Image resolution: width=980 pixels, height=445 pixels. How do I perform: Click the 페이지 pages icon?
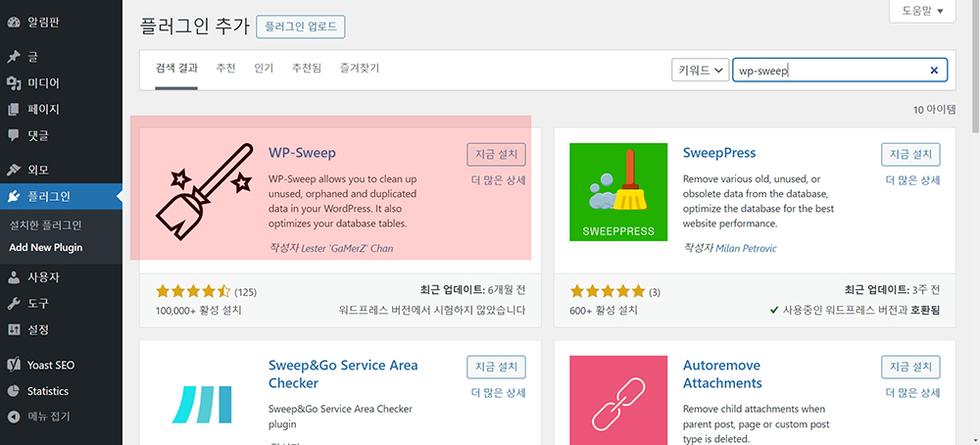coord(14,110)
